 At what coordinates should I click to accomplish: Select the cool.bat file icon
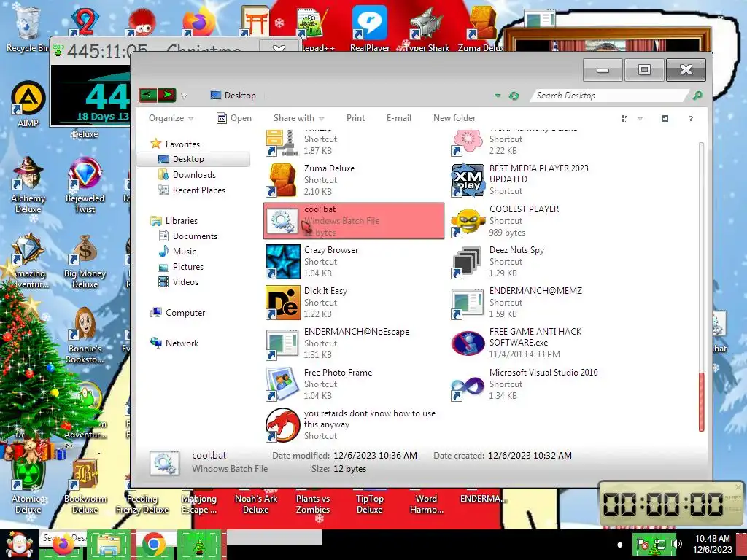click(x=282, y=221)
